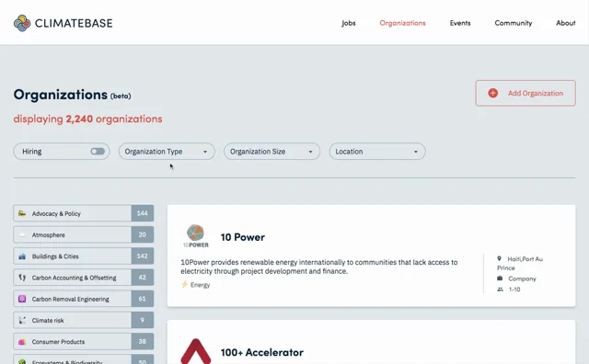The height and width of the screenshot is (364, 589).
Task: Filter by Consumer Products category
Action: pos(84,342)
